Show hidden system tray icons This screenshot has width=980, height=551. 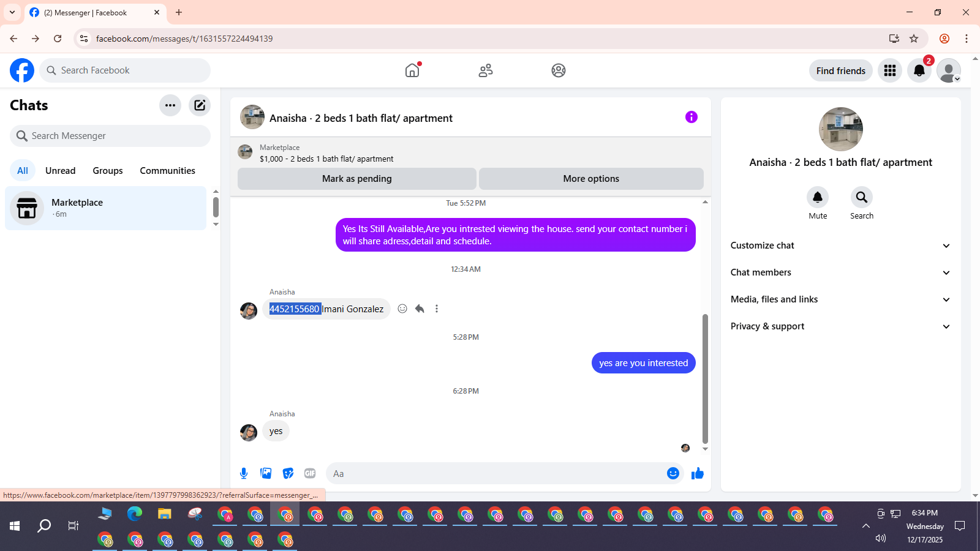coord(866,526)
